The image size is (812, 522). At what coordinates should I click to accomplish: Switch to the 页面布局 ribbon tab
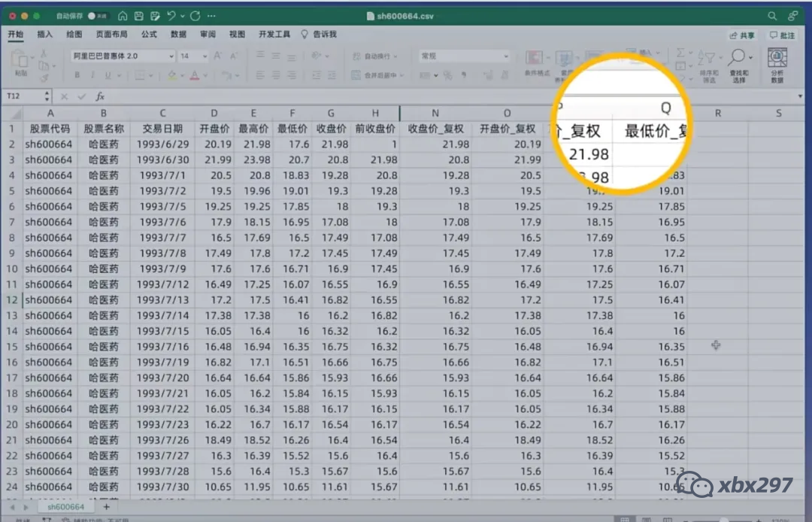point(111,34)
